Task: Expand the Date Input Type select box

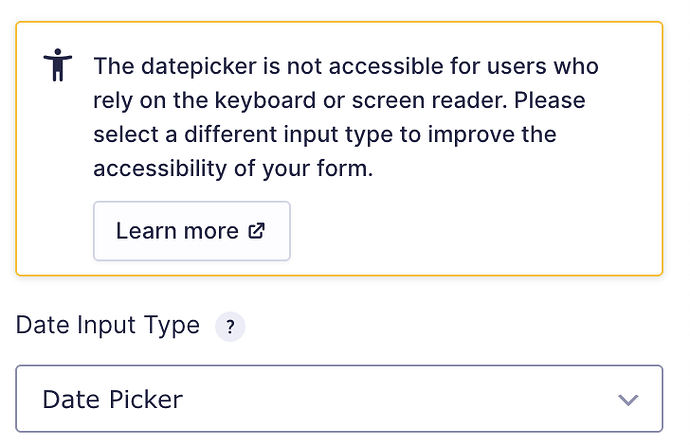Action: (339, 399)
